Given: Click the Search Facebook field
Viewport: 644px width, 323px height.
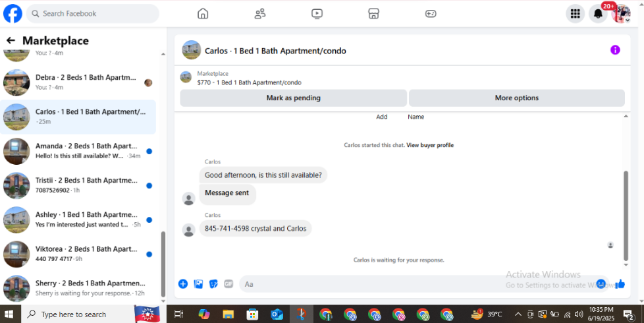Looking at the screenshot, I should click(x=93, y=14).
